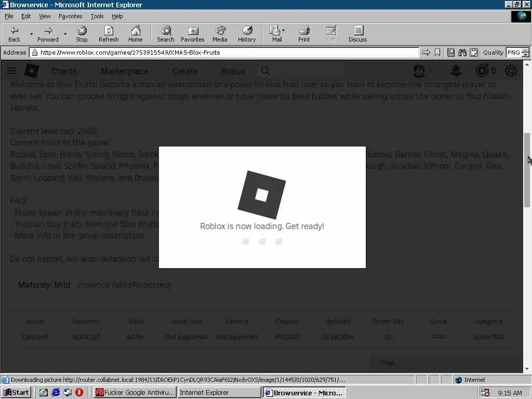
Task: Show browsing History
Action: click(x=247, y=34)
